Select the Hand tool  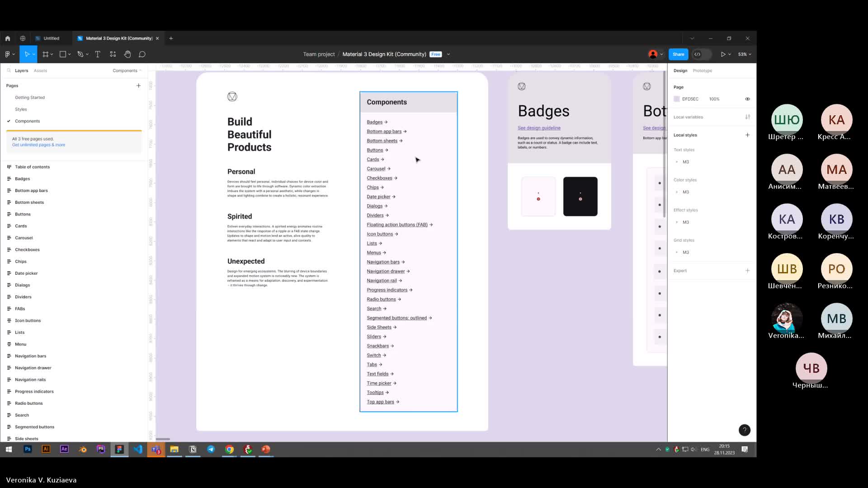(127, 54)
